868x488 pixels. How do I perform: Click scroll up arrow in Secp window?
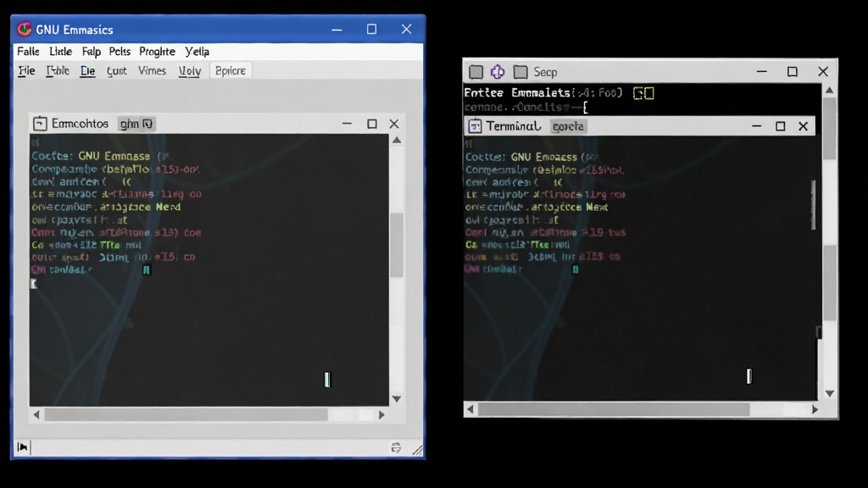829,90
